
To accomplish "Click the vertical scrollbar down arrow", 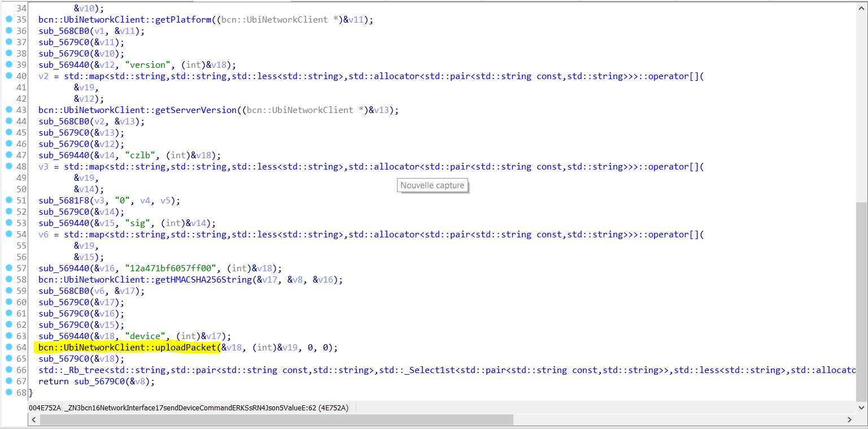I will tap(862, 406).
